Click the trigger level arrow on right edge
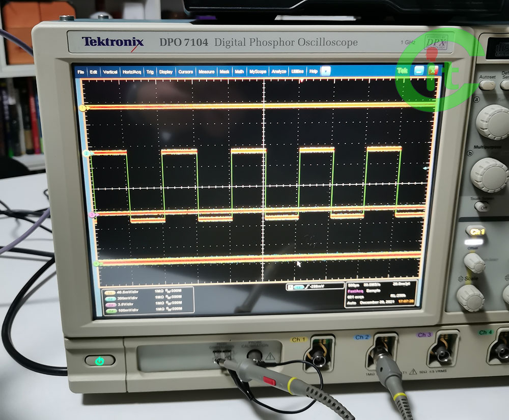Image resolution: width=509 pixels, height=420 pixels. [x=426, y=167]
